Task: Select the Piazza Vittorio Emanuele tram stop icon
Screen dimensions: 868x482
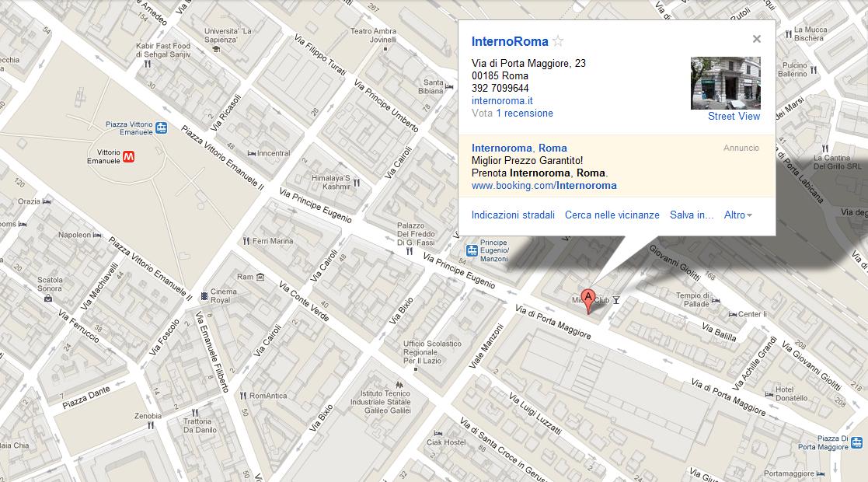Action: (x=161, y=127)
